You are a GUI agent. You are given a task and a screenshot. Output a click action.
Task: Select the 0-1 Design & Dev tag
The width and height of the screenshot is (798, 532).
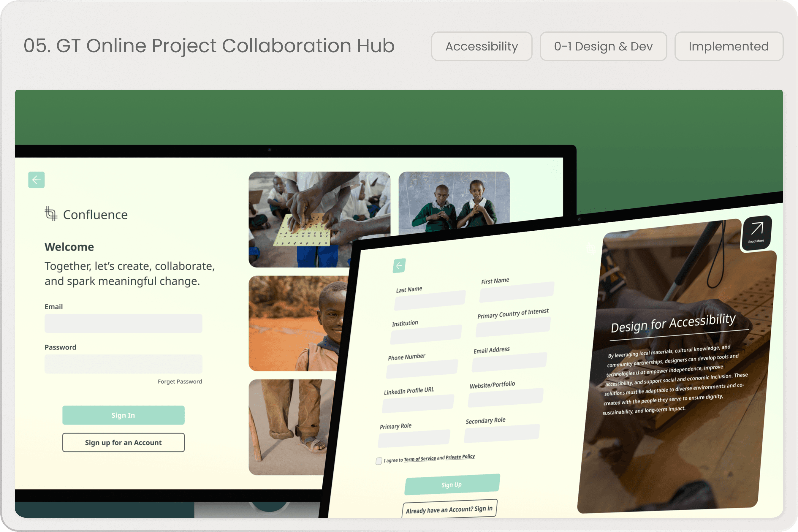pos(603,47)
